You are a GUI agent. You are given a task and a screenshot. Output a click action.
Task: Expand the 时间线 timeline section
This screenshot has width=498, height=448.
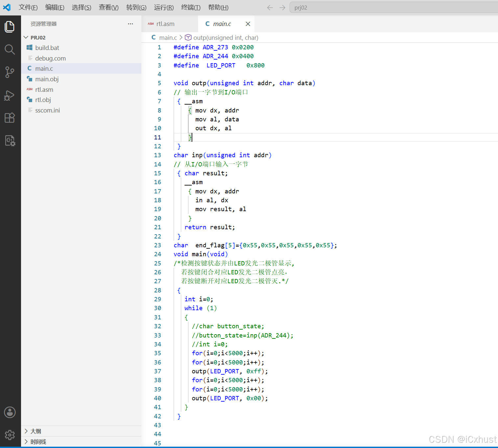[81, 442]
